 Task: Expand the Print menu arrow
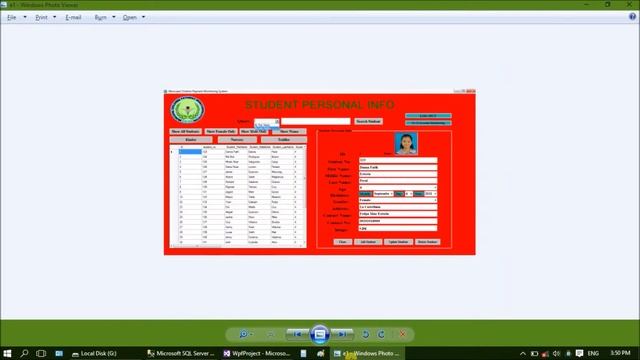(54, 17)
